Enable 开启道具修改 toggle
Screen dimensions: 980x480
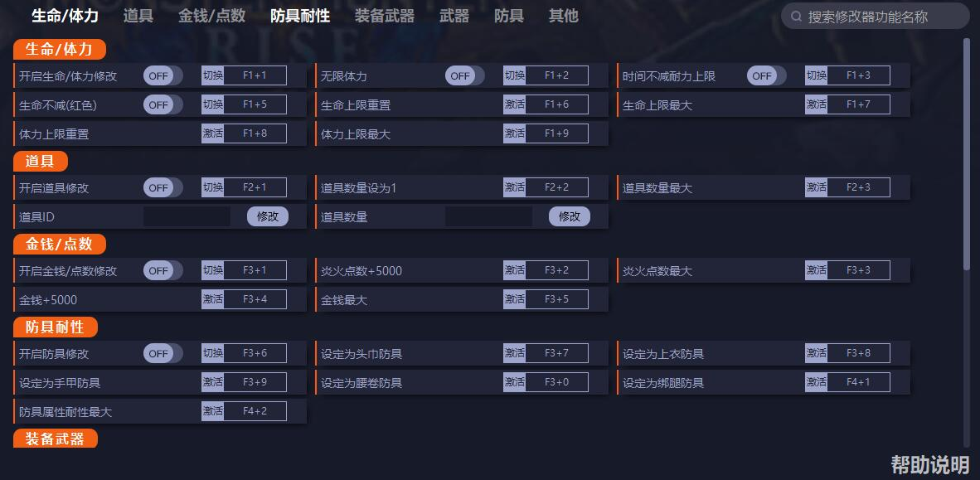[x=163, y=188]
